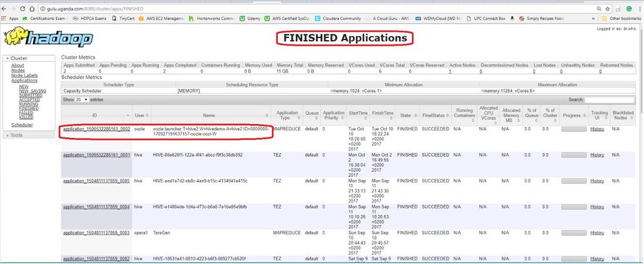Open application_1506532286161_0001 link
Image resolution: width=644 pixels, height=264 pixels.
[97, 155]
